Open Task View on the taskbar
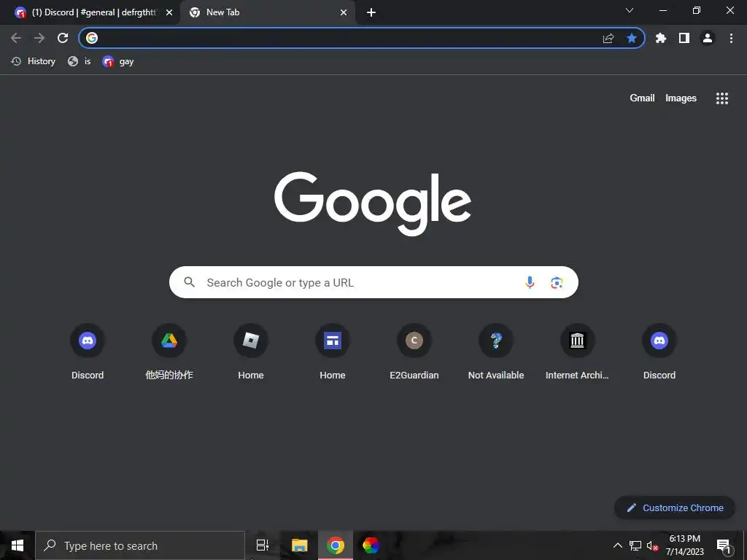 [x=263, y=545]
